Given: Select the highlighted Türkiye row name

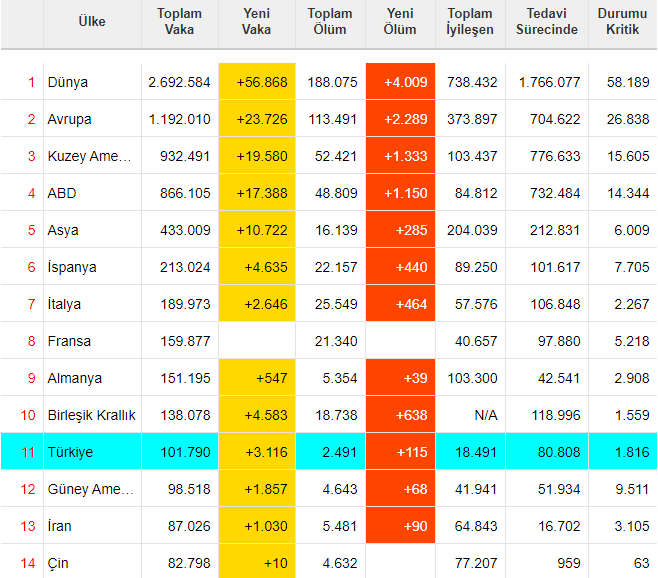Looking at the screenshot, I should click(70, 452).
